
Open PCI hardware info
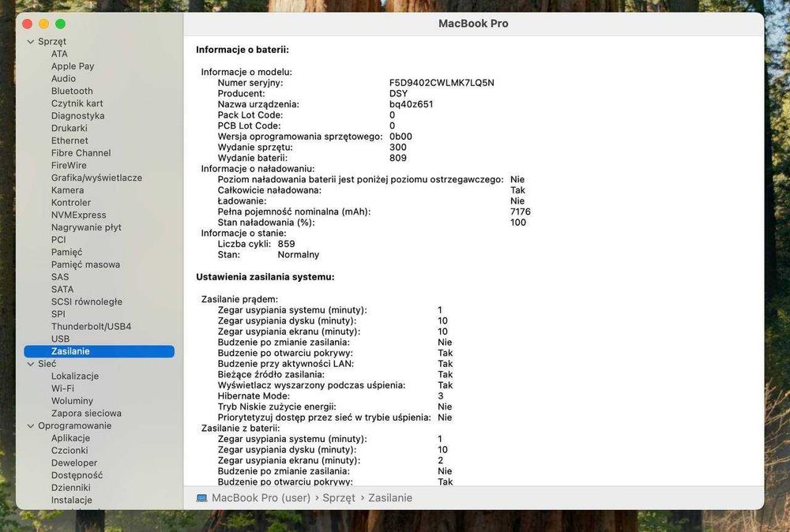coord(58,240)
